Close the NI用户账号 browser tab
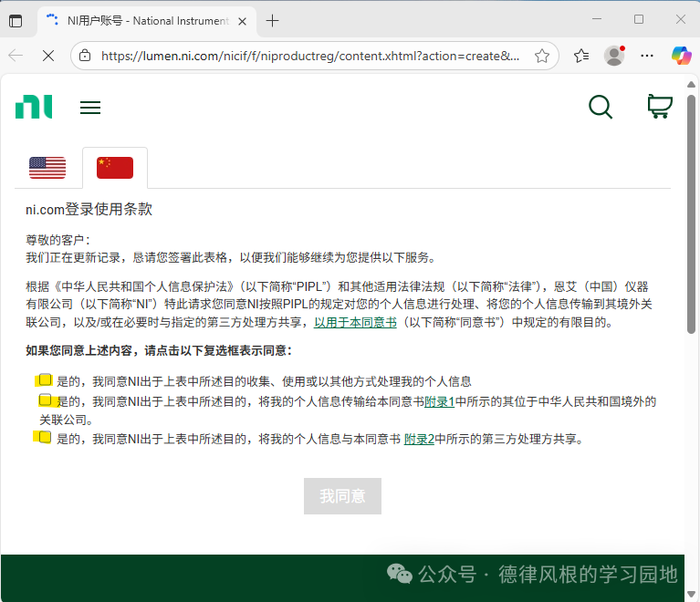700x602 pixels. coord(243,21)
